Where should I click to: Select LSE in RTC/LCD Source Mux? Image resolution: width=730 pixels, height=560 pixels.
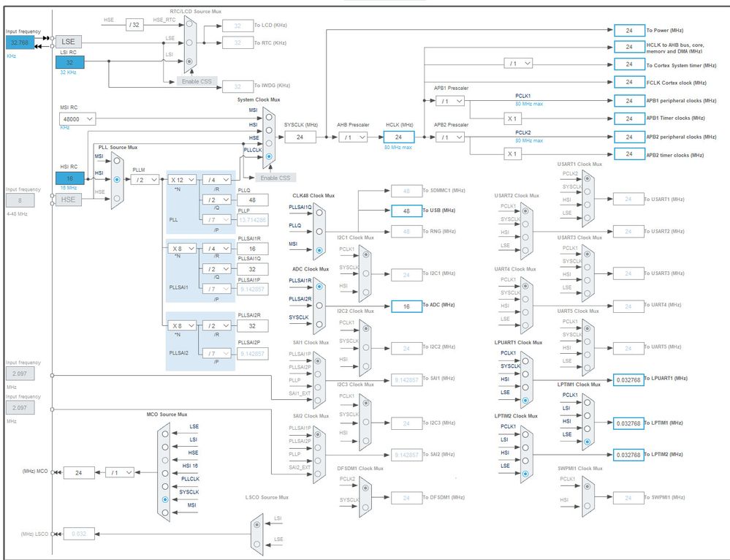(x=189, y=42)
